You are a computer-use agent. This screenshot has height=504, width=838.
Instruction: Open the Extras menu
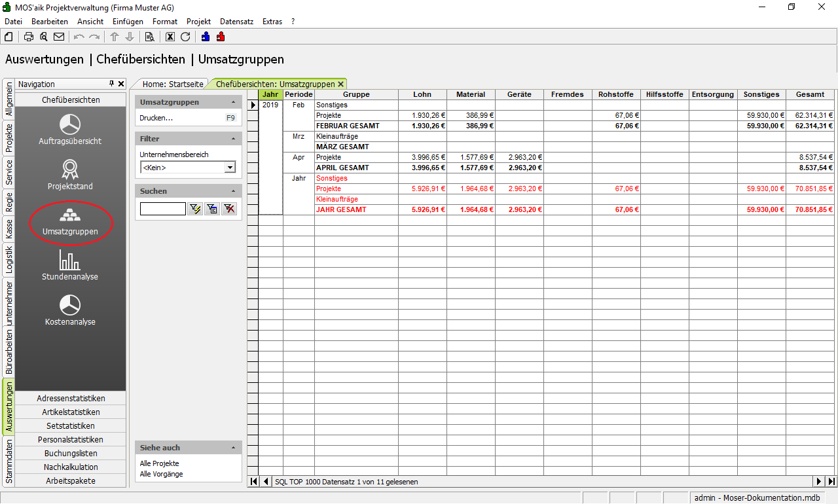click(272, 22)
